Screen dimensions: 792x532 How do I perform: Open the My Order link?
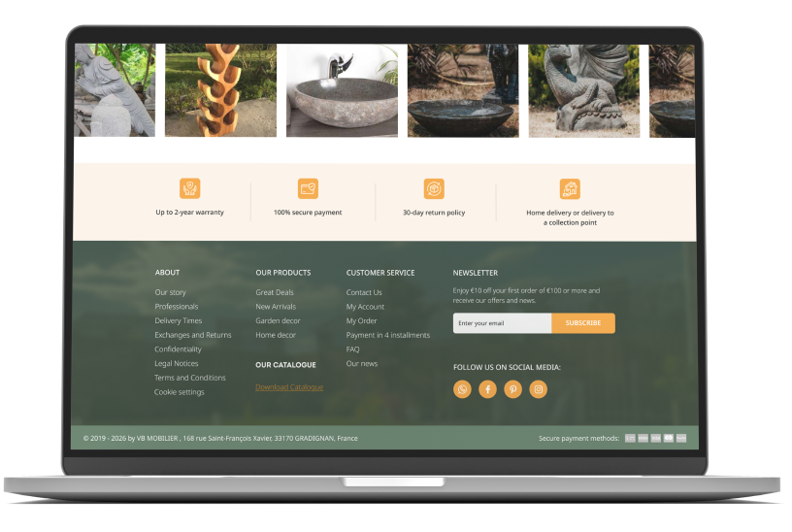(x=362, y=320)
